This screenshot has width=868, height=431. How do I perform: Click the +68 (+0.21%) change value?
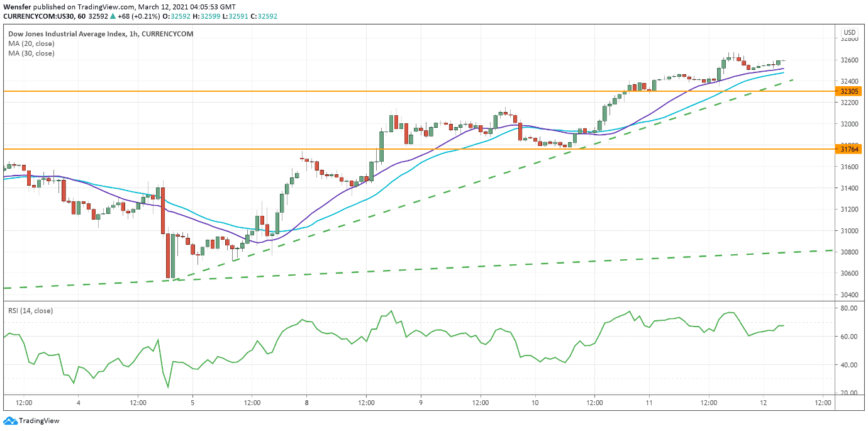(138, 16)
